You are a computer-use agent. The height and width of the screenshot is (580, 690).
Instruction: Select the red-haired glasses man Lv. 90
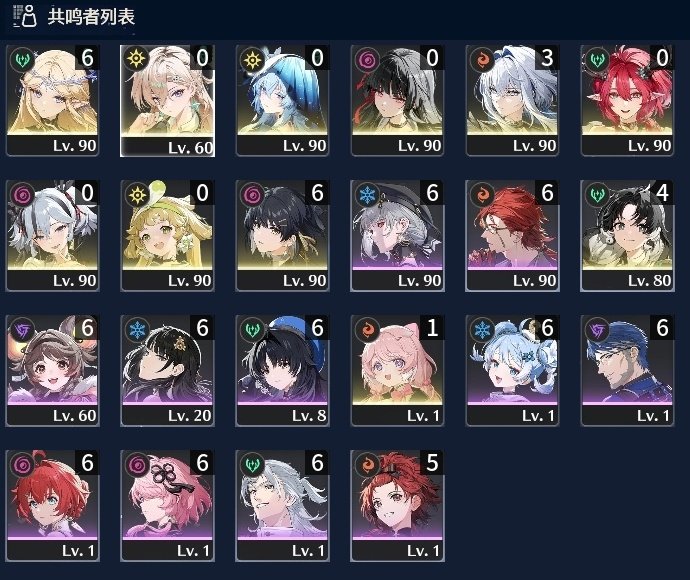512,235
